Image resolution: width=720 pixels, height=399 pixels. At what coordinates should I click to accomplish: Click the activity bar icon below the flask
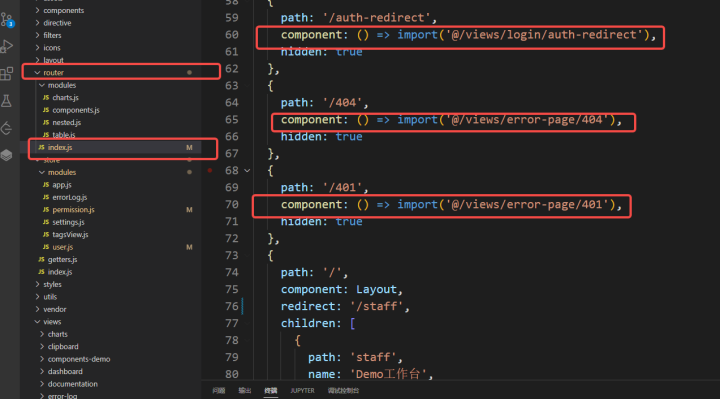click(6, 128)
